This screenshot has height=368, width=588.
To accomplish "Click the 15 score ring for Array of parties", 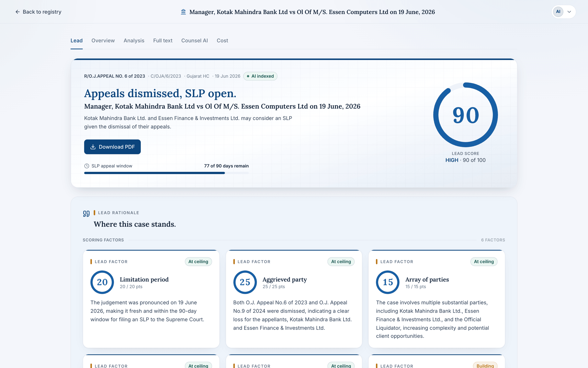I will tap(388, 282).
